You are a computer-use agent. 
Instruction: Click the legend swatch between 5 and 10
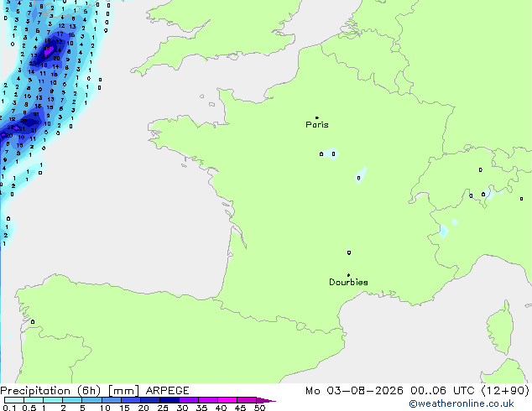91,400
